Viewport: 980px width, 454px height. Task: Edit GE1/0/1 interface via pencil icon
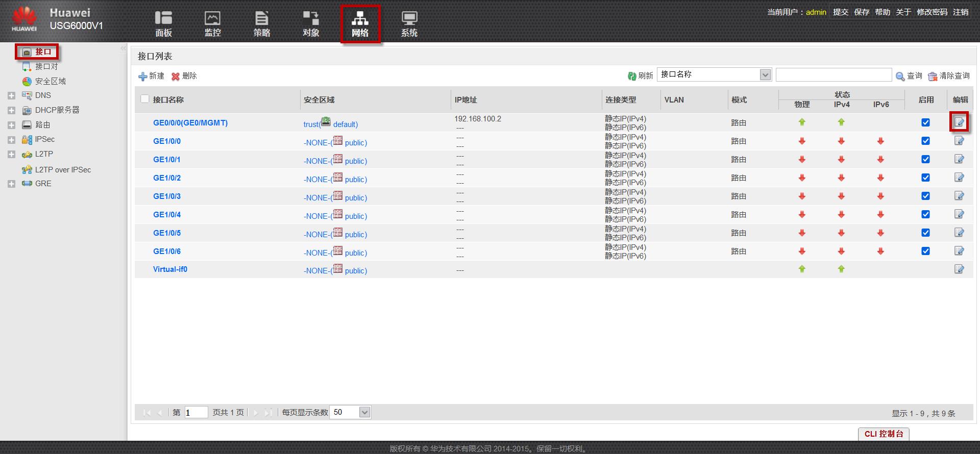point(959,159)
